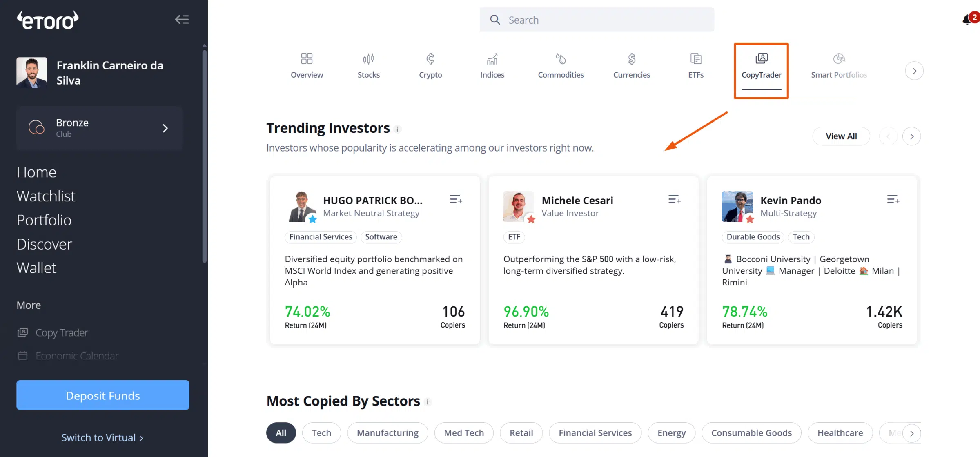This screenshot has width=980, height=457.
Task: Select the All sector filter
Action: [x=281, y=433]
